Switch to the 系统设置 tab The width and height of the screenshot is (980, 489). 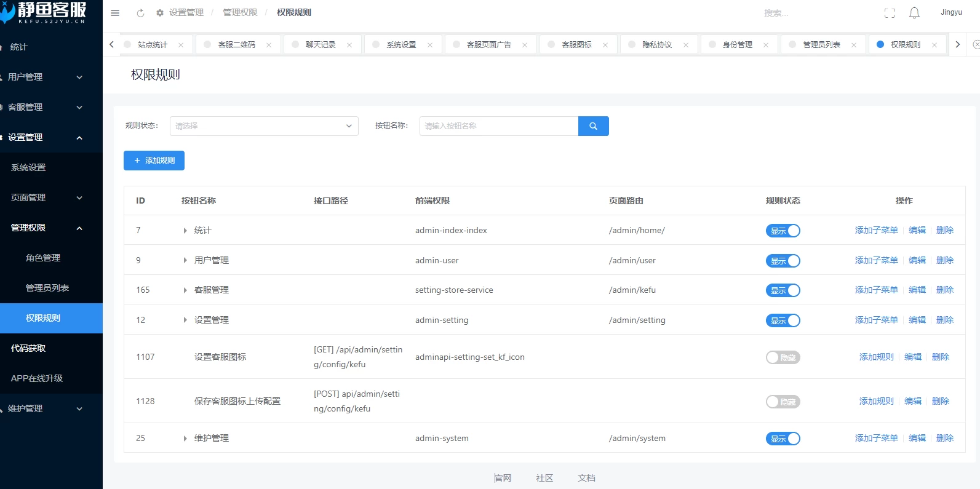[x=401, y=45]
